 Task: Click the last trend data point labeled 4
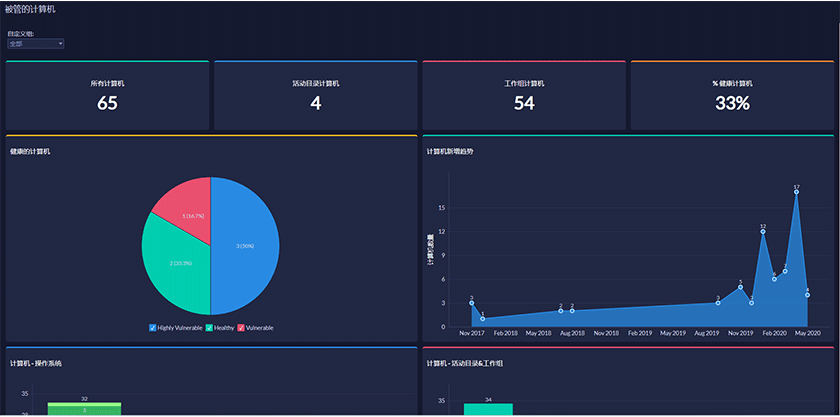click(807, 295)
